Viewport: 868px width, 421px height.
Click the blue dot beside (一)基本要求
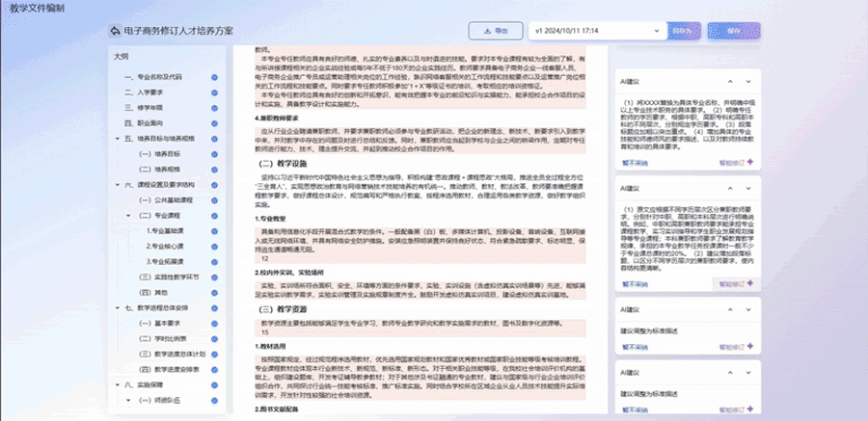pos(214,323)
